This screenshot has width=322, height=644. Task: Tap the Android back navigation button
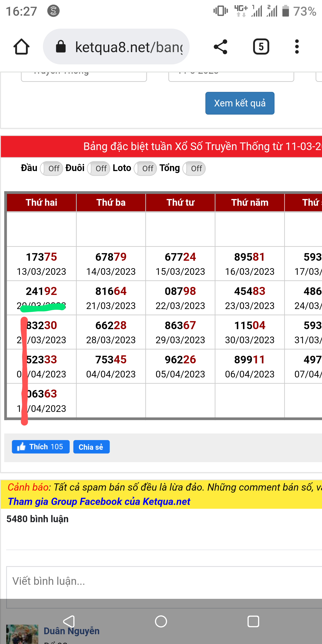pyautogui.click(x=69, y=621)
